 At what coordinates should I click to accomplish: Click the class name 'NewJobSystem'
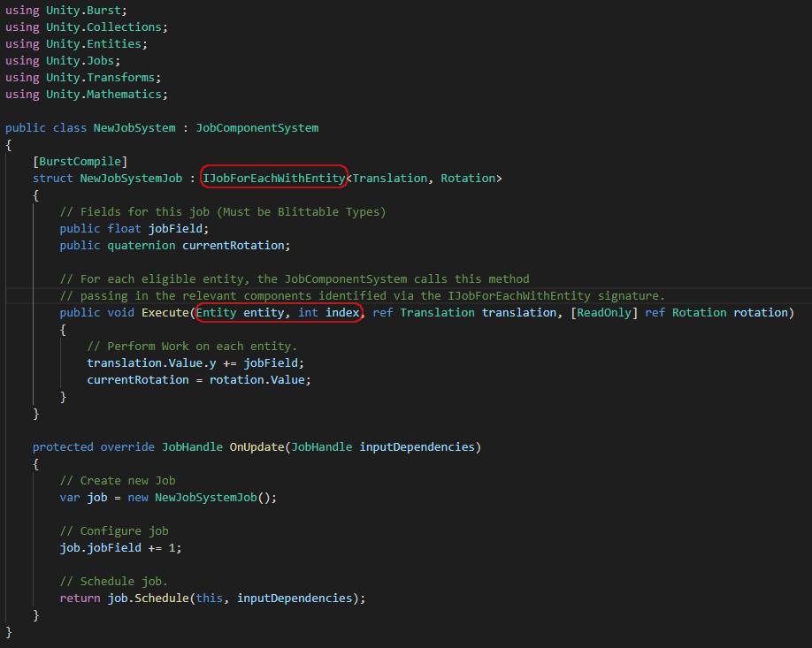(x=134, y=128)
